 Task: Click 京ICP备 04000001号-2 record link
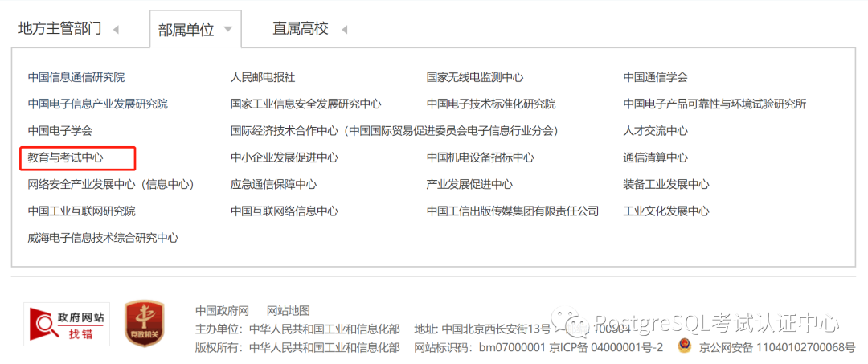(x=605, y=347)
